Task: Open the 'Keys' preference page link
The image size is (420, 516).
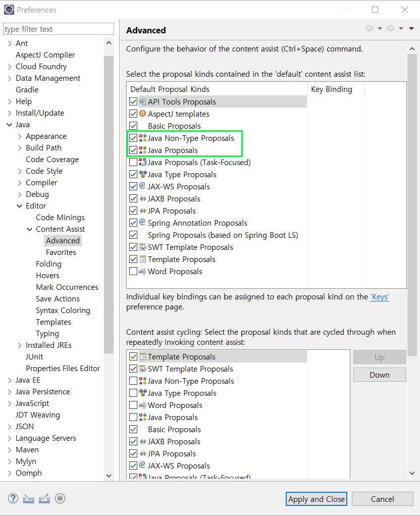Action: pyautogui.click(x=380, y=297)
